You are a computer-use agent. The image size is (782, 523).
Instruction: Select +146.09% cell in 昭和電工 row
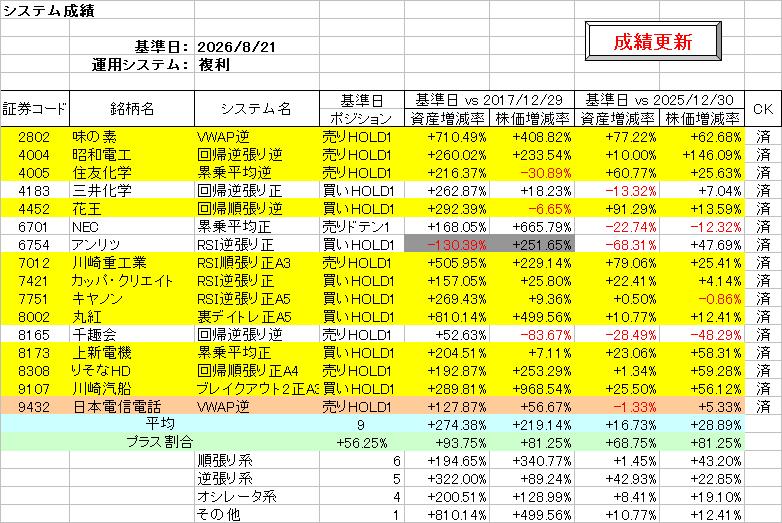pos(702,155)
